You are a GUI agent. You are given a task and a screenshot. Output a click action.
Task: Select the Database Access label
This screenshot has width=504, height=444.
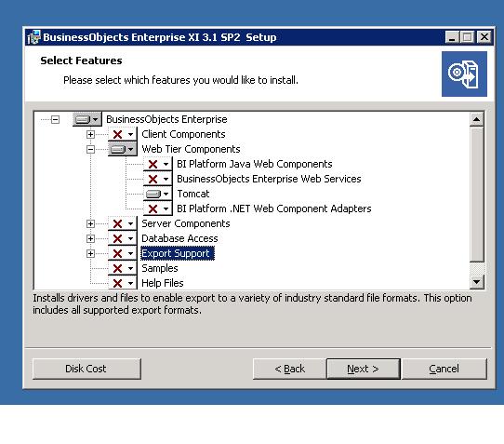click(179, 238)
